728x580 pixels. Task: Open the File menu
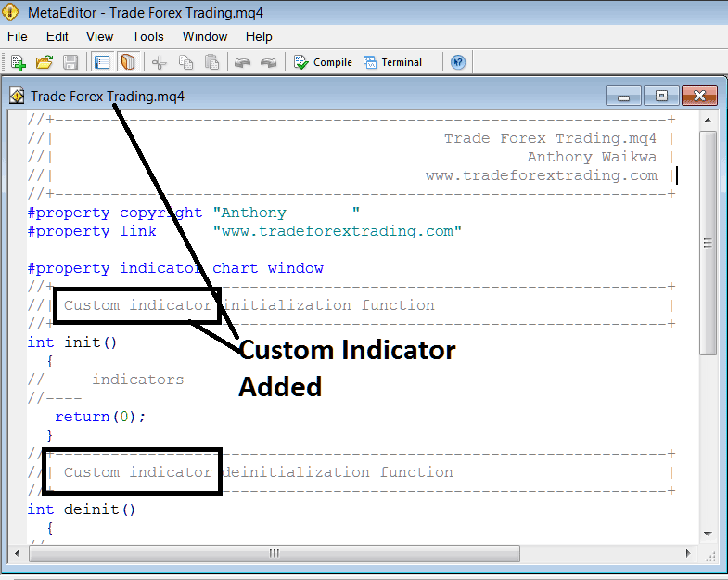pos(18,37)
